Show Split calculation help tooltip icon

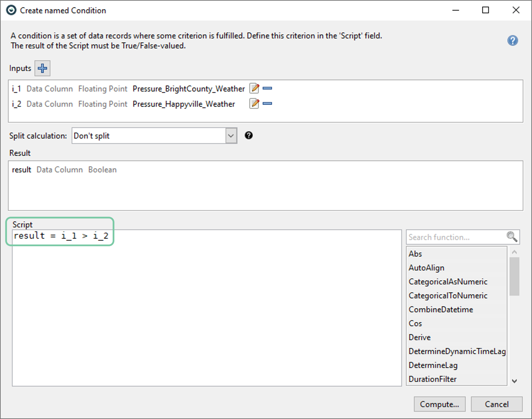tap(248, 135)
